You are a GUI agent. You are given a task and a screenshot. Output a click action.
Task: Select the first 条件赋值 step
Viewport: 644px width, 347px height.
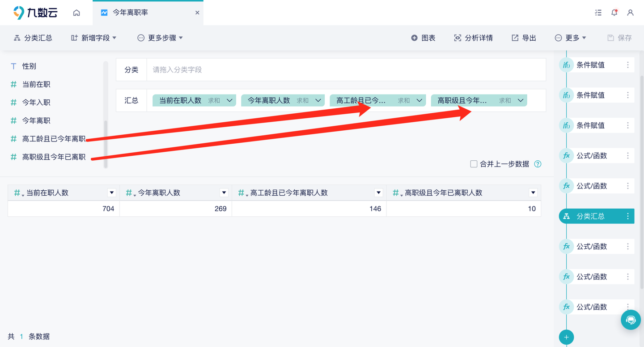pyautogui.click(x=597, y=65)
